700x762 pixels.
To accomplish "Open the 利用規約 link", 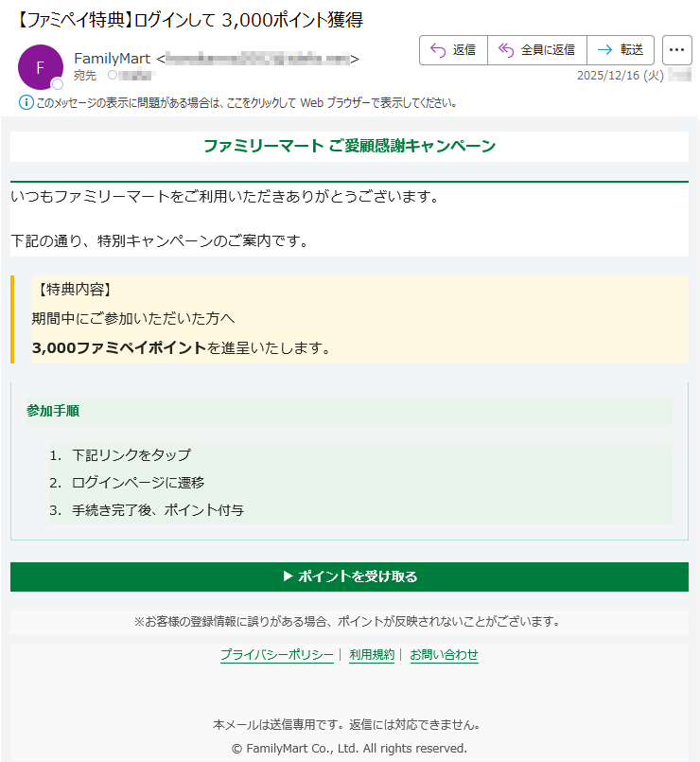I will pyautogui.click(x=372, y=655).
